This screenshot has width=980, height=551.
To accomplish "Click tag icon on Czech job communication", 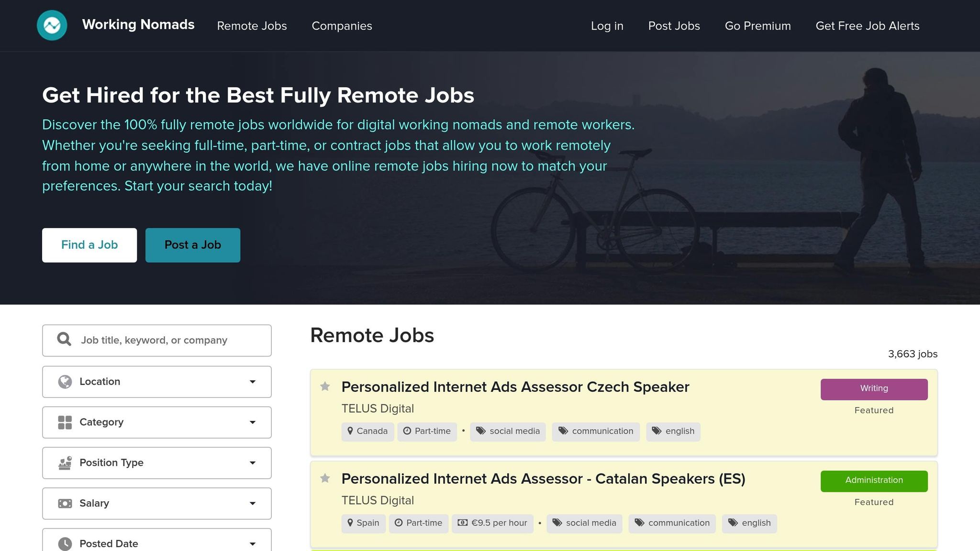I will pyautogui.click(x=563, y=431).
